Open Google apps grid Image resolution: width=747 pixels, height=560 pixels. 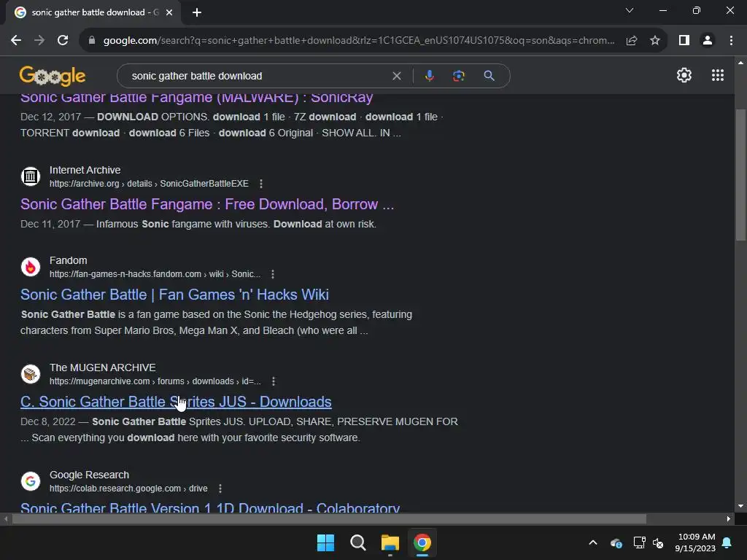pos(718,75)
